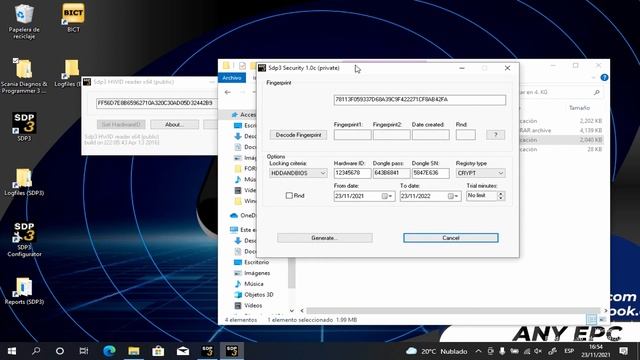
Task: Click Explorer horizontal scrollbar
Action: tap(452, 311)
